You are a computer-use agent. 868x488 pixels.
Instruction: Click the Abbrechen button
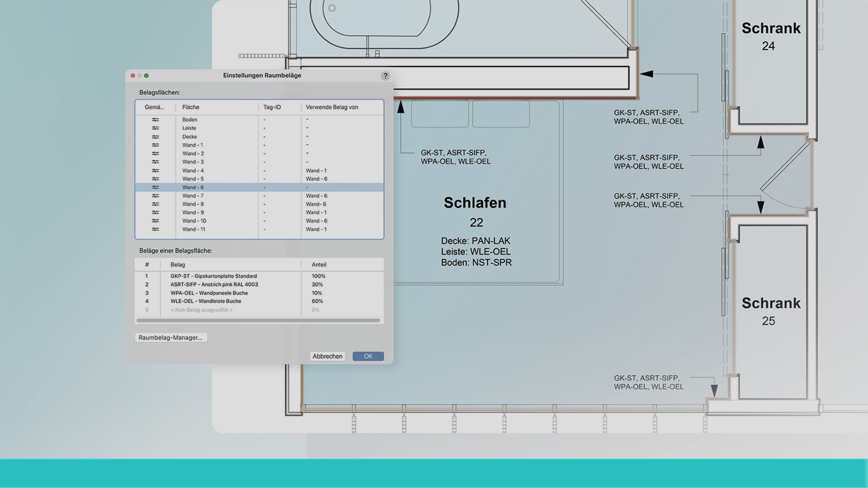[328, 356]
